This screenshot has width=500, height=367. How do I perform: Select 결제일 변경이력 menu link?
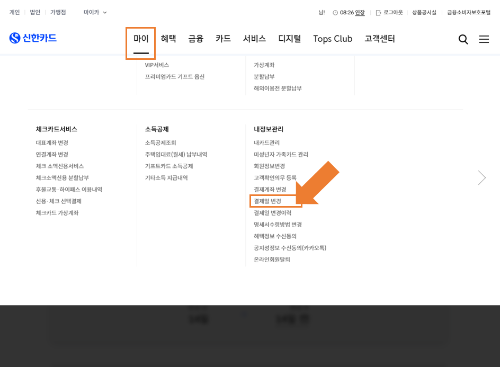coord(273,213)
